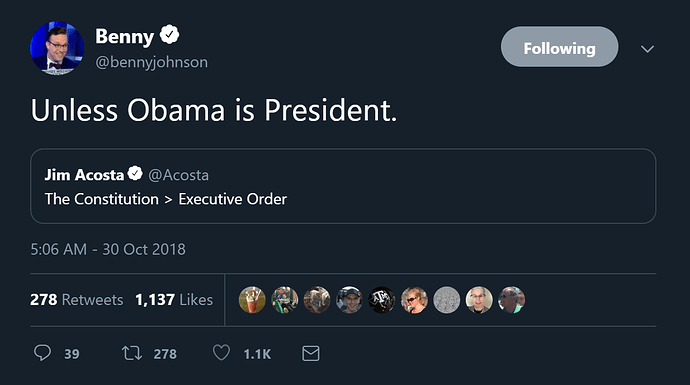Retweet using the retweet arrows icon
The image size is (690, 385).
point(132,353)
